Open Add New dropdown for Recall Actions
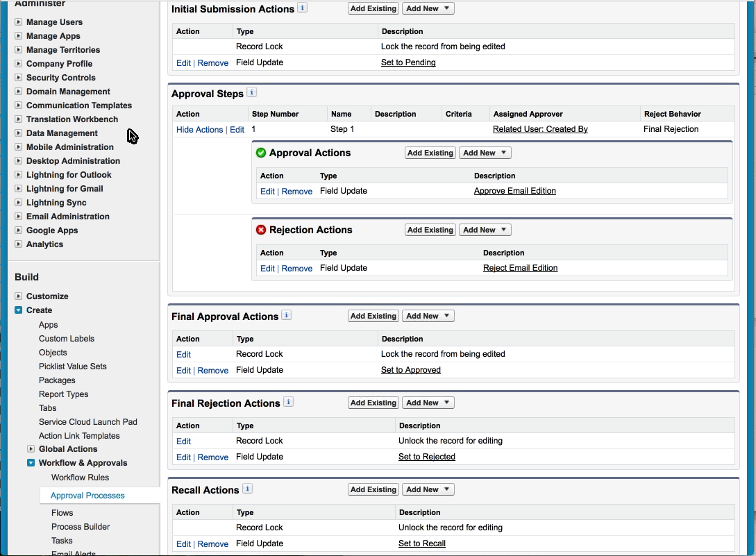The image size is (756, 556). pos(428,489)
